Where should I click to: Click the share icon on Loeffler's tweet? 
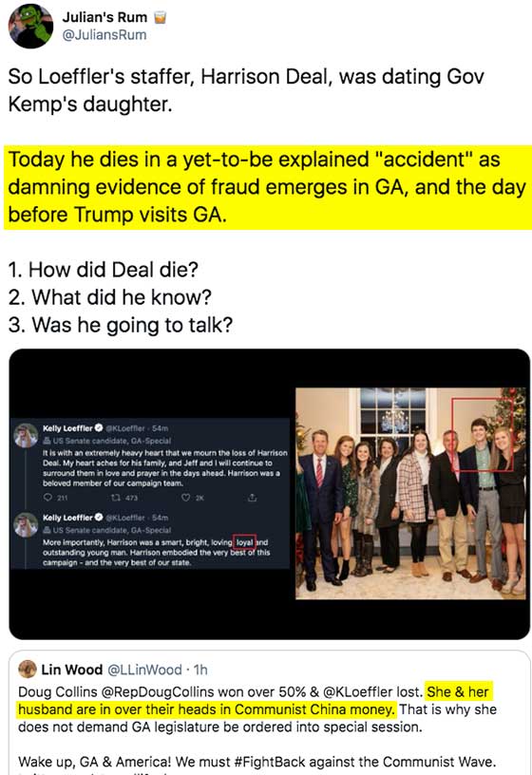click(x=252, y=498)
